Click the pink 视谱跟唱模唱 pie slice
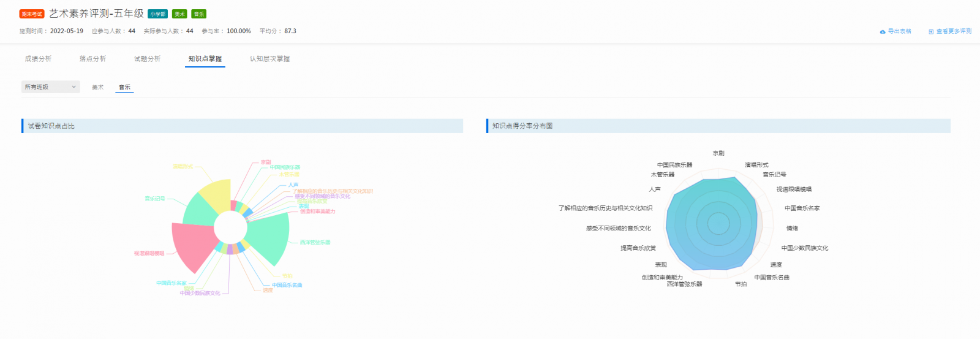Screen dimensions: 980x339 [x=192, y=245]
